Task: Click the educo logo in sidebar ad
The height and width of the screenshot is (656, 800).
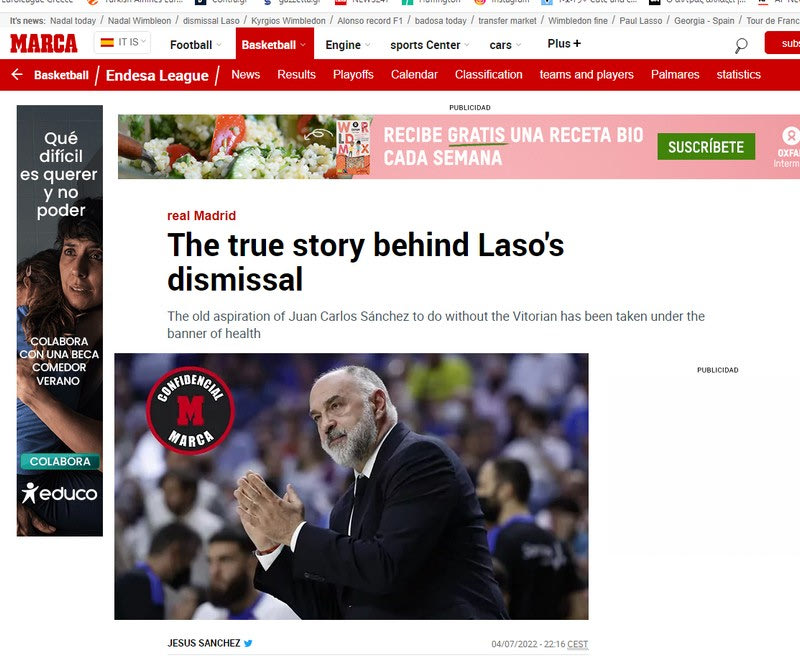Action: 60,493
